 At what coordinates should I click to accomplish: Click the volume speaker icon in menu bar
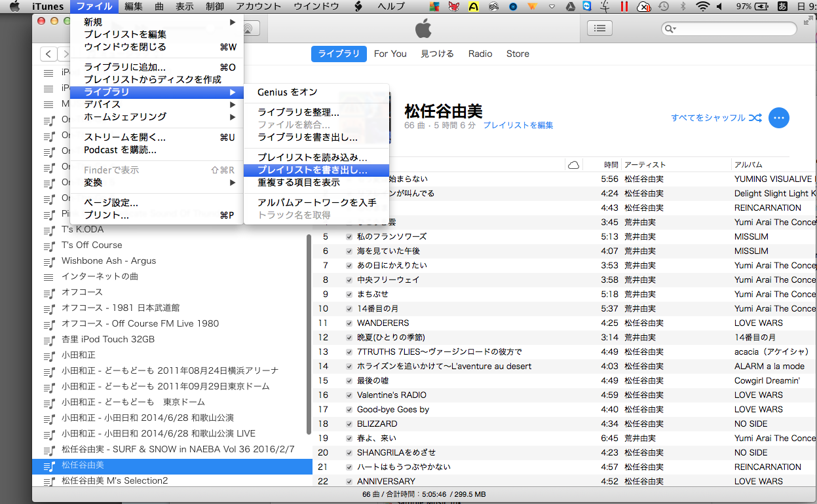point(719,7)
